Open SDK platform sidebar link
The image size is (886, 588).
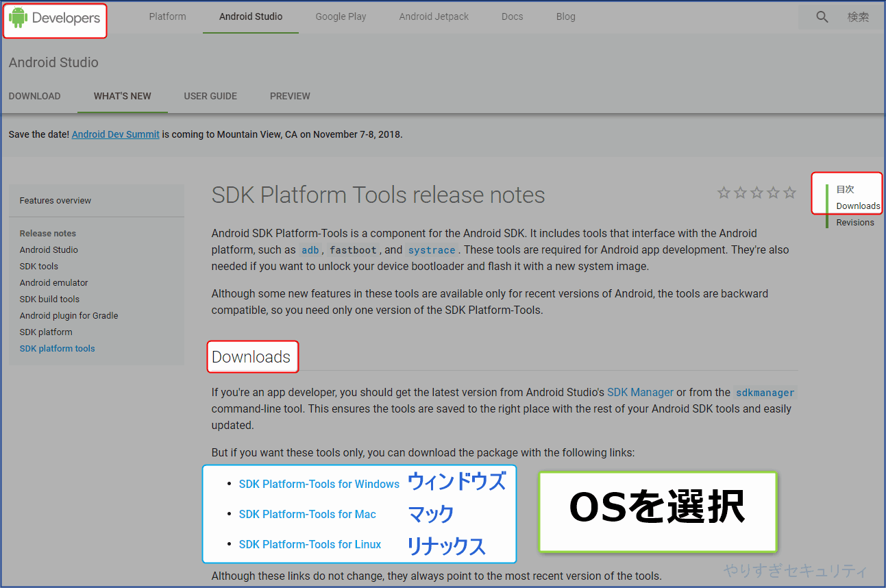click(x=46, y=332)
